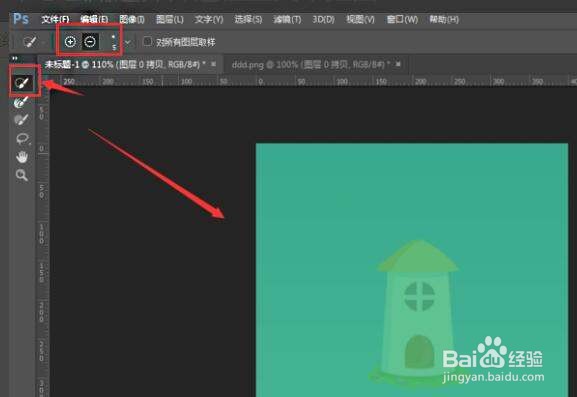577x397 pixels.
Task: Select the Refine Edge Brush tool
Action: point(21,102)
